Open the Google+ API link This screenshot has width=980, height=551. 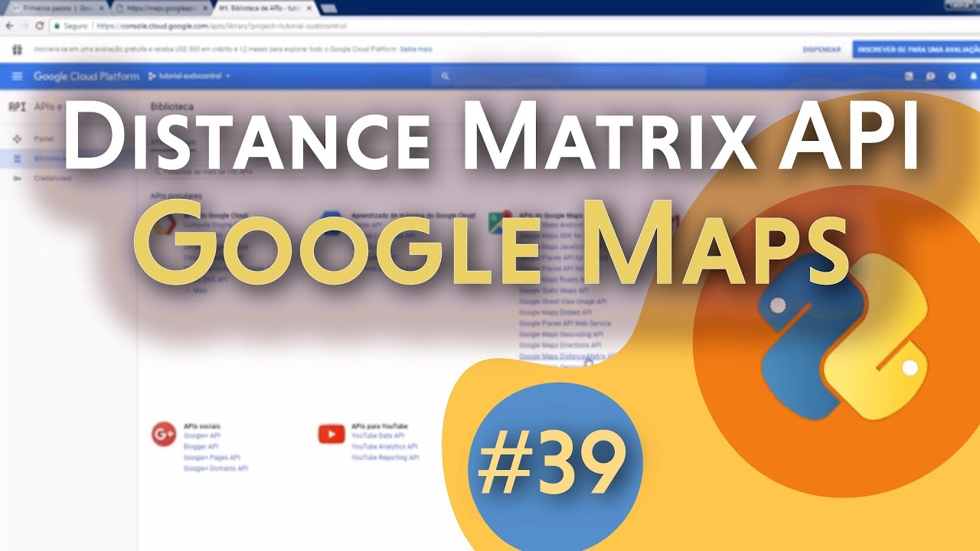201,435
